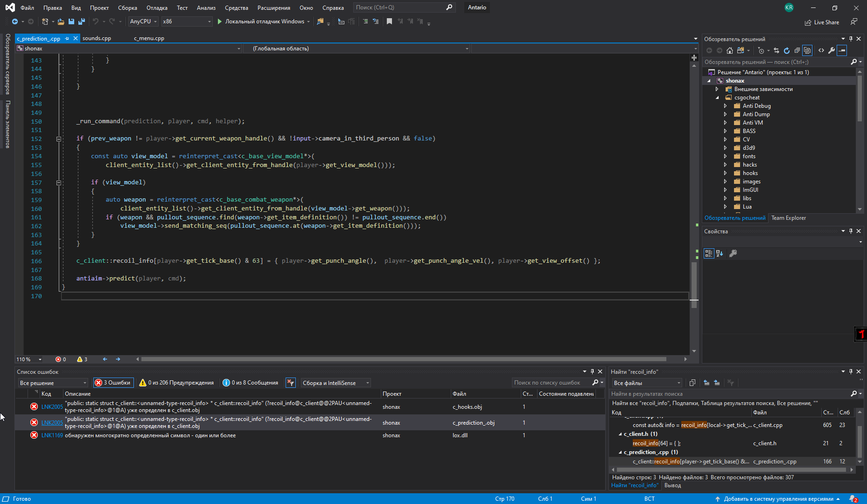Click the Alphabetical sort icon in Properties
Viewport: 867px width, 504px height.
(x=720, y=253)
